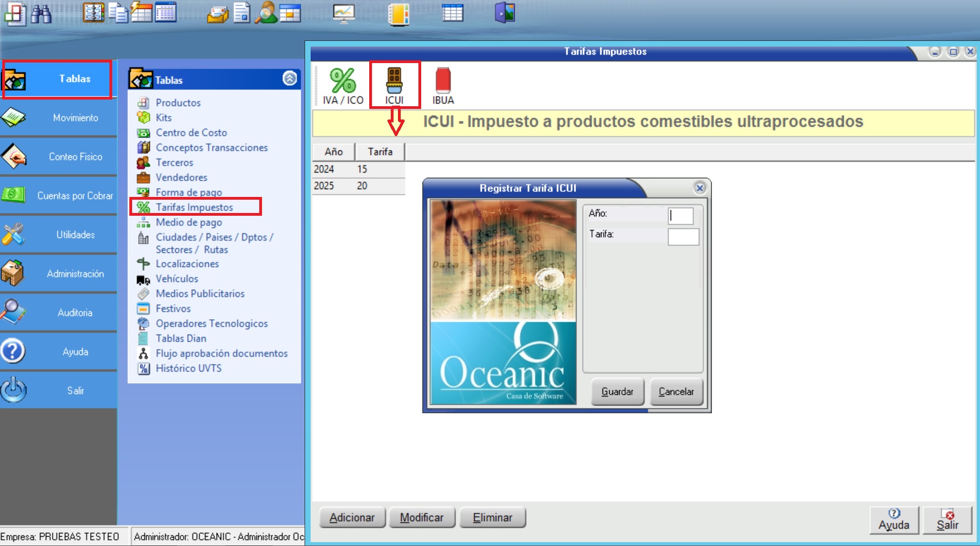The image size is (980, 546).
Task: Open the Conteo Fisico sidebar icon
Action: [x=14, y=157]
